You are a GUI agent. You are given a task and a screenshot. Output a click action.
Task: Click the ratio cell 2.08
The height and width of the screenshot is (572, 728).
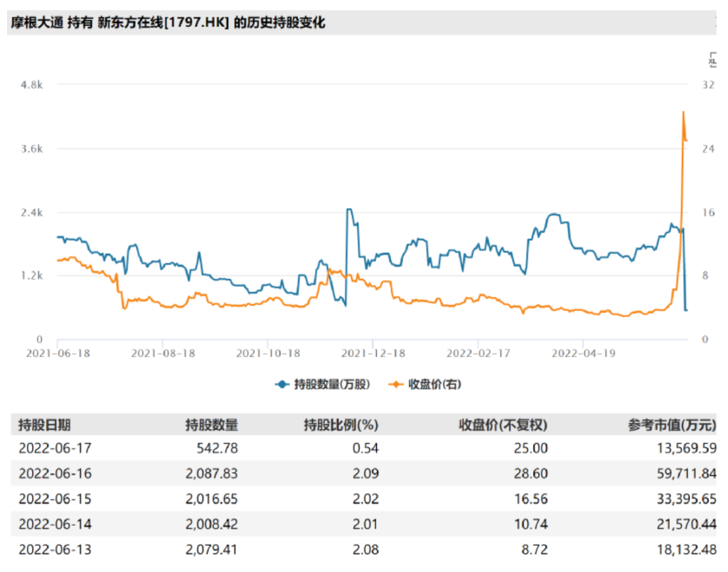pos(365,550)
